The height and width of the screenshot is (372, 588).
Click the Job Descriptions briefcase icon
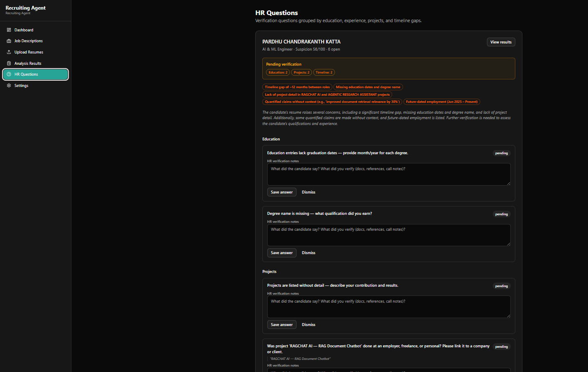pos(9,41)
